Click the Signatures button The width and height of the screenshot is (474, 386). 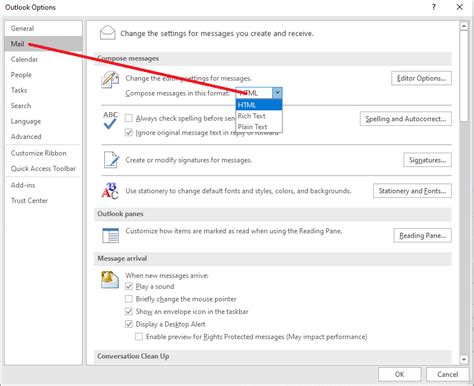(427, 160)
